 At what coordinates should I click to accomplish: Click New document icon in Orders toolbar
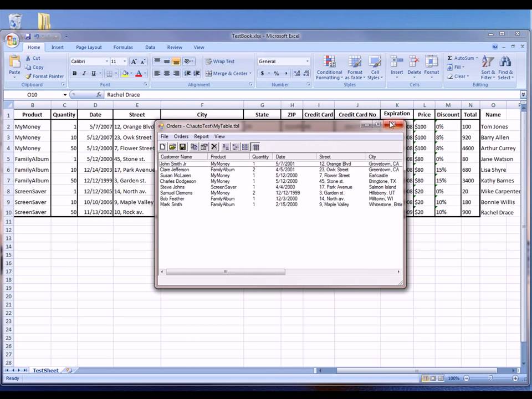(162, 146)
